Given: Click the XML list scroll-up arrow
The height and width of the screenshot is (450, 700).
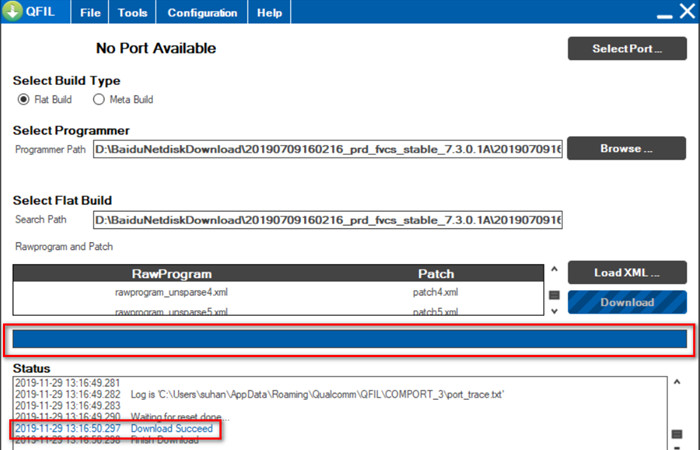Looking at the screenshot, I should click(x=554, y=269).
